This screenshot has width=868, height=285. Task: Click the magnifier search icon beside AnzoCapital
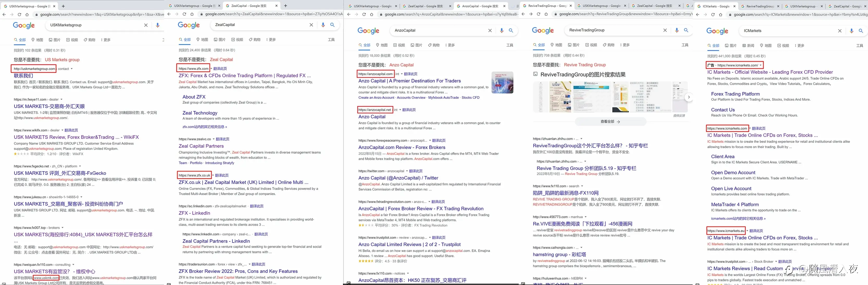click(x=511, y=30)
